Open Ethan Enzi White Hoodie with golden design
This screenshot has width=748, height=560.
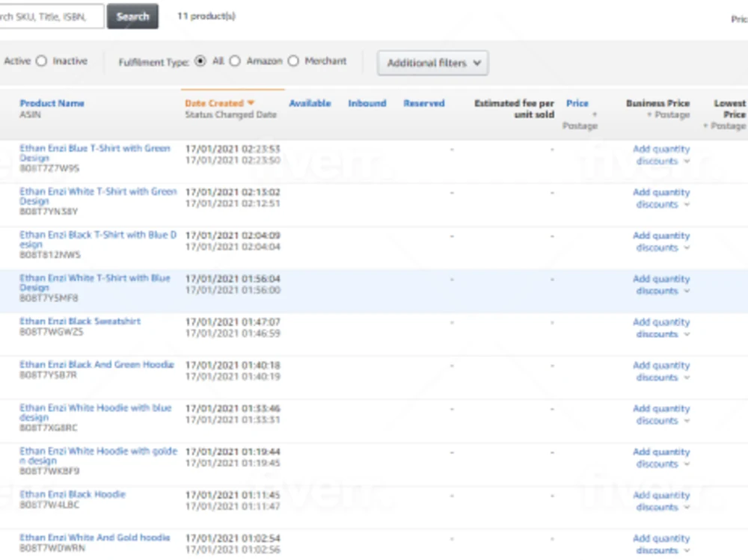tap(98, 455)
